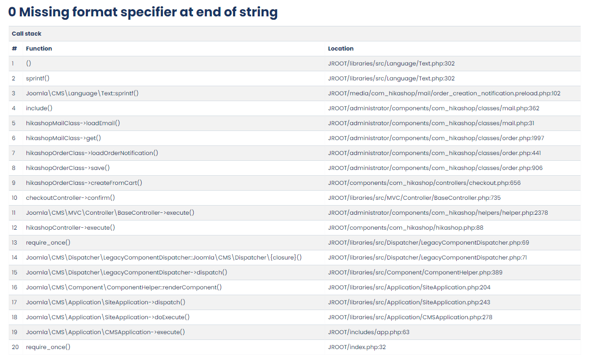
Task: Click the 'Location' column header
Action: click(341, 49)
